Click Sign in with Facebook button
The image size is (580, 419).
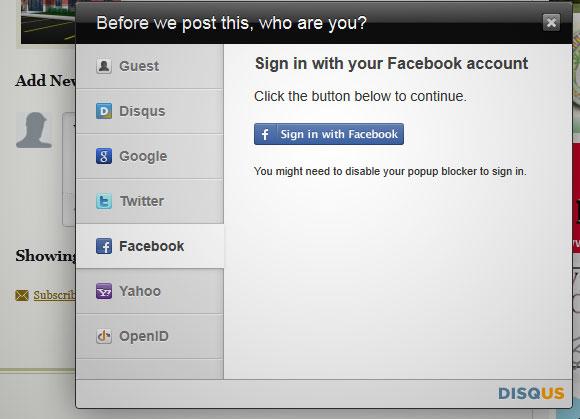(x=329, y=134)
